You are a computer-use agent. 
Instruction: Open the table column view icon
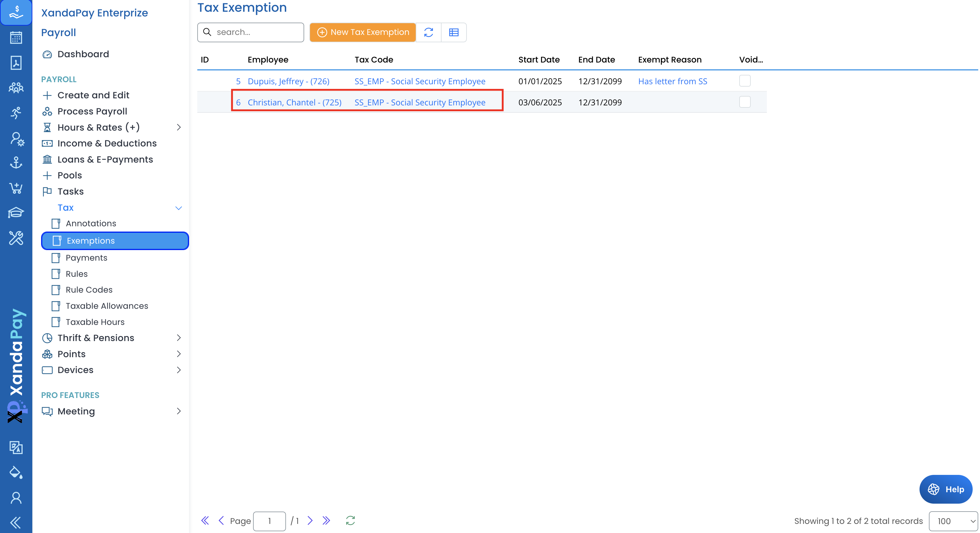[454, 32]
